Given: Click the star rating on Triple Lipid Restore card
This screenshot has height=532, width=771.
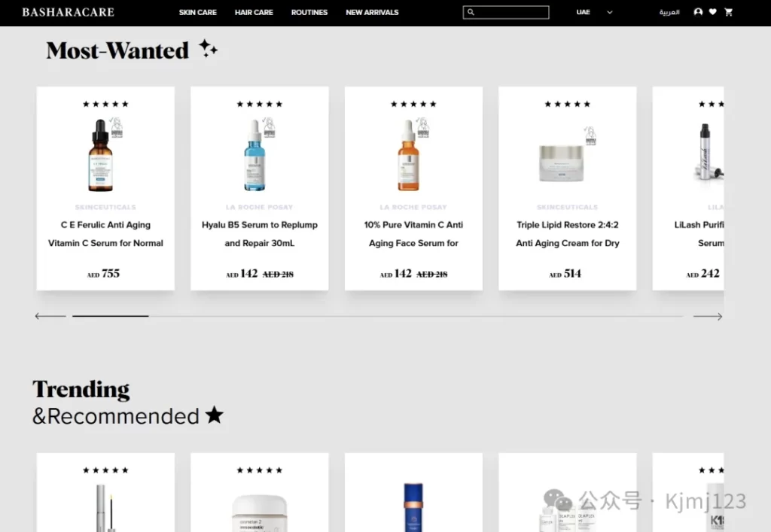Looking at the screenshot, I should click(568, 104).
